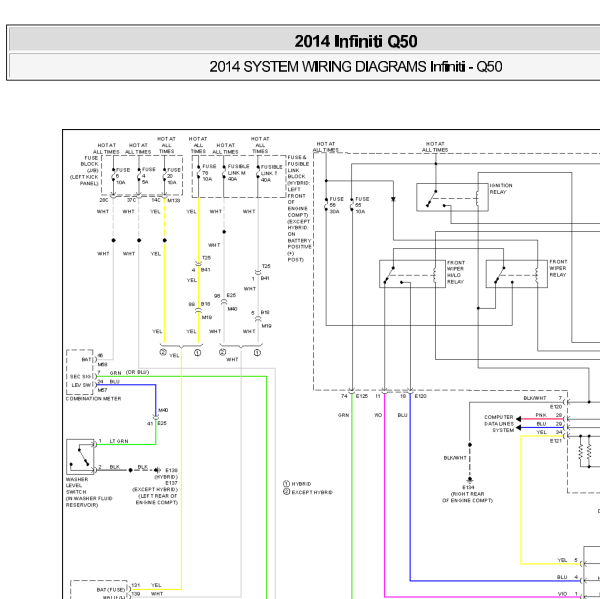Select the 'FUSE 4 5A' label
Image resolution: width=600 pixels, height=599 pixels.
point(148,175)
